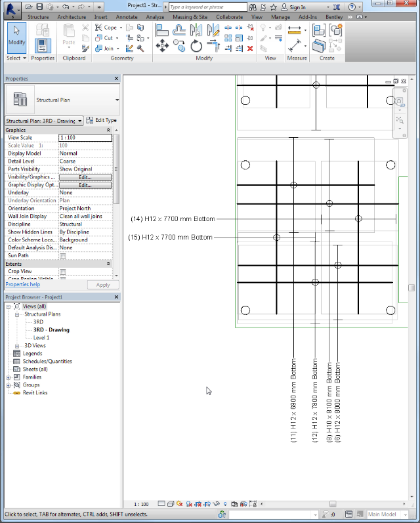Select the Offset tool
Image resolution: width=420 pixels, height=523 pixels.
tap(179, 30)
